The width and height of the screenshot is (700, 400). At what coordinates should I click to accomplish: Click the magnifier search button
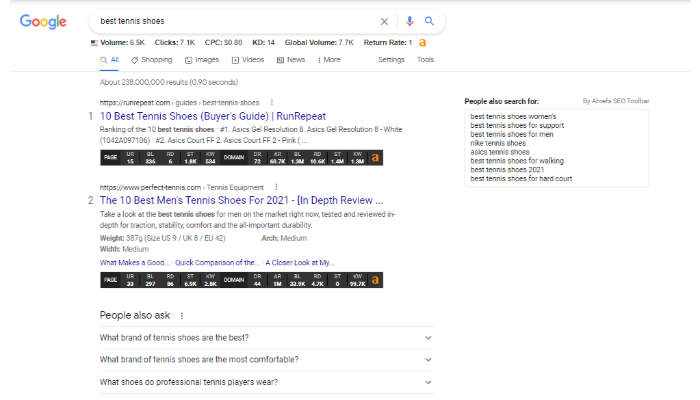click(429, 21)
